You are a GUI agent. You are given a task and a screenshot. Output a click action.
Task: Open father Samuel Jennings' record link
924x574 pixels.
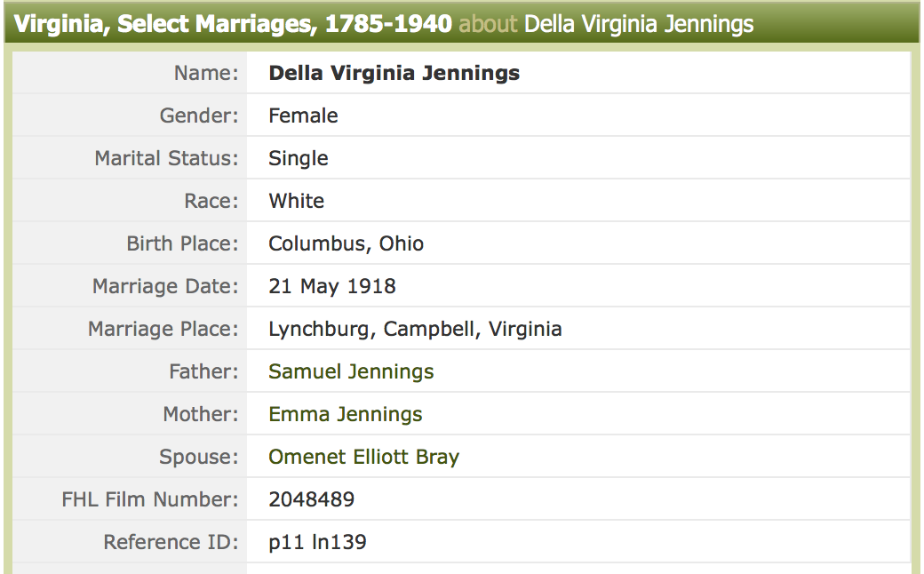pos(351,371)
